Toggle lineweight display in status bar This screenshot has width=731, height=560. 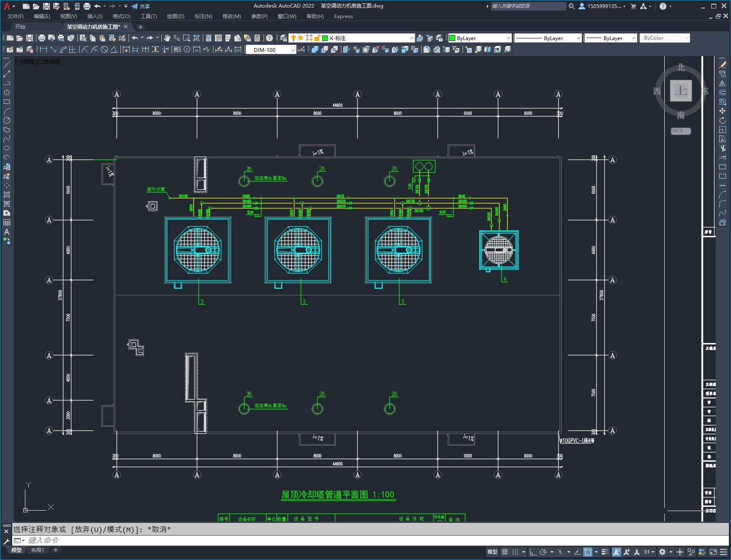(x=605, y=552)
